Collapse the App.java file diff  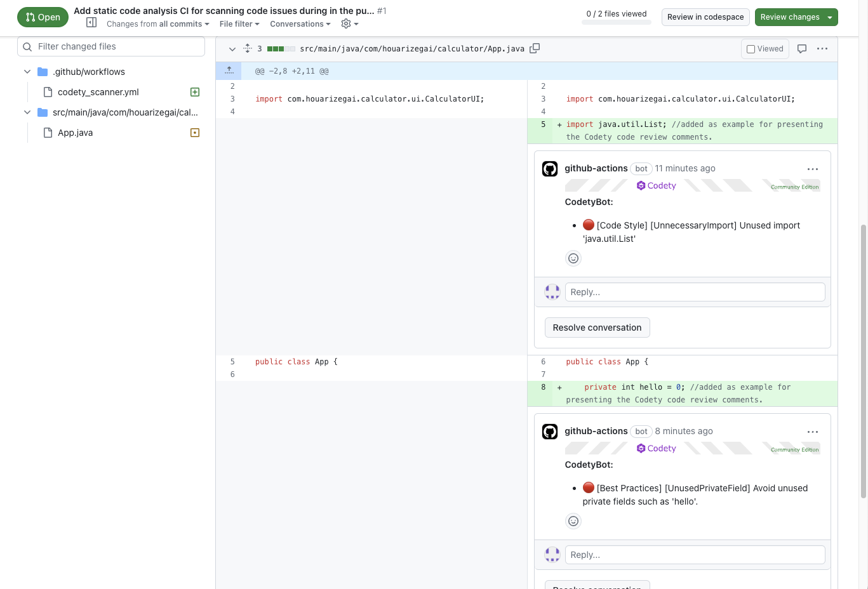[x=232, y=49]
